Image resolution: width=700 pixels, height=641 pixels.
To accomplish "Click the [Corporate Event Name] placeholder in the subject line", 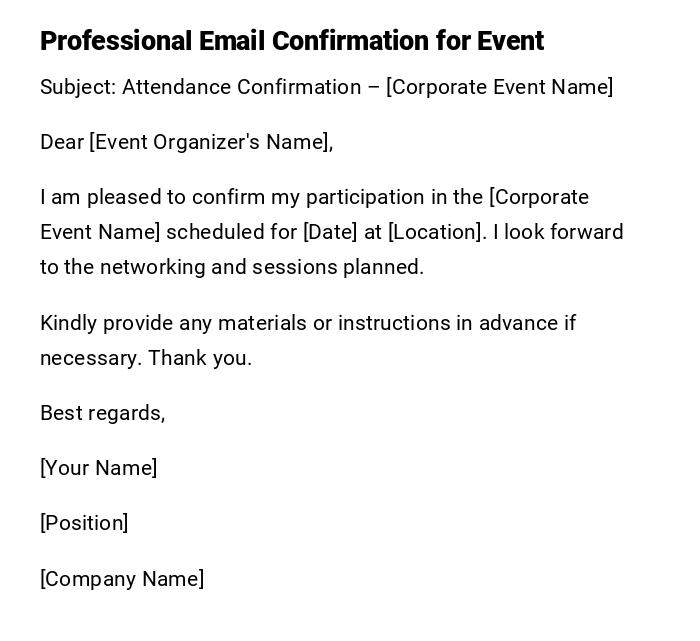I will pos(500,87).
